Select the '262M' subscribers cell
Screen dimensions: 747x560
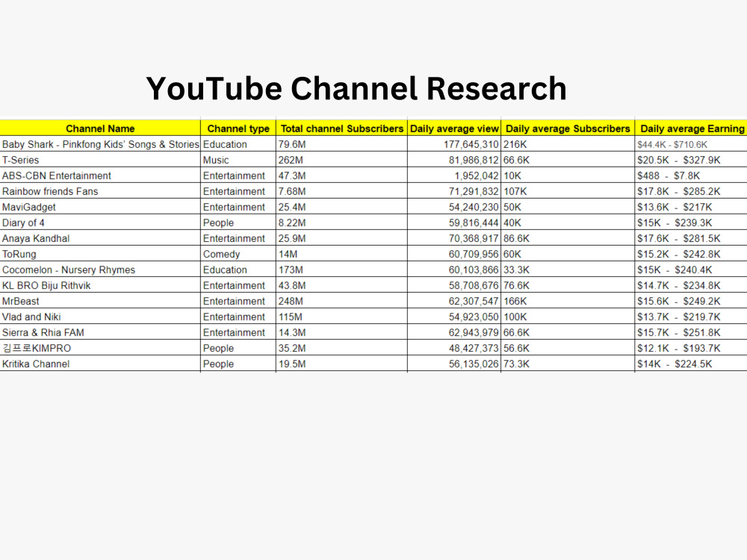[x=341, y=160]
